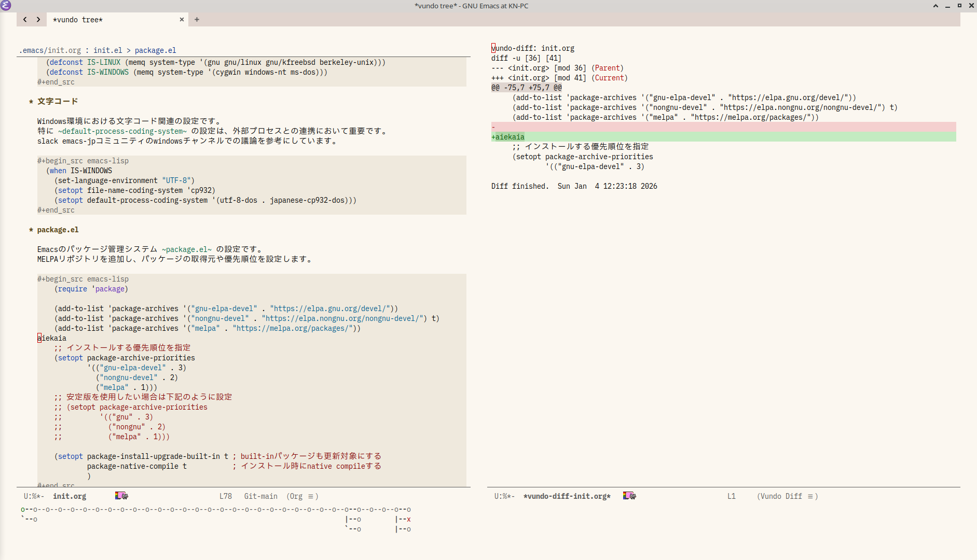977x560 pixels.
Task: Open the Org mode menu in the mode line
Action: tap(302, 496)
